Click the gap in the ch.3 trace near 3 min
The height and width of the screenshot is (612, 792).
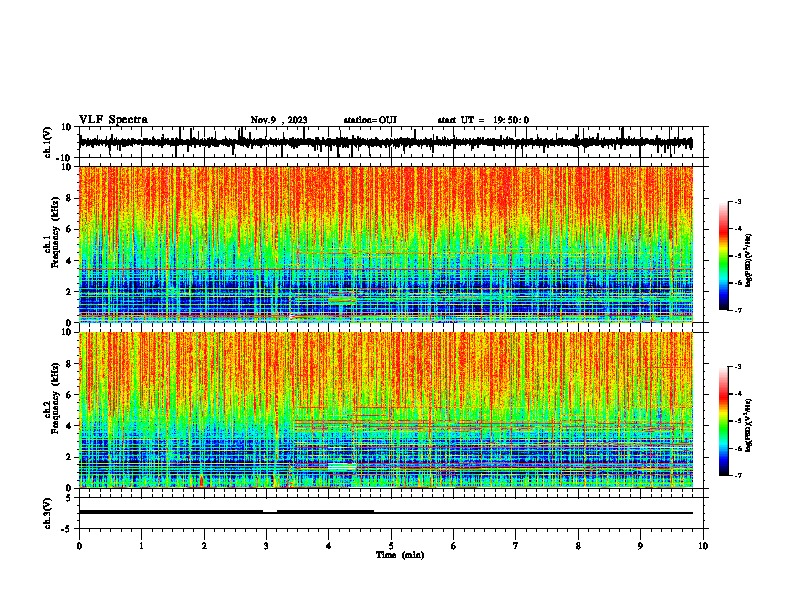pos(270,512)
